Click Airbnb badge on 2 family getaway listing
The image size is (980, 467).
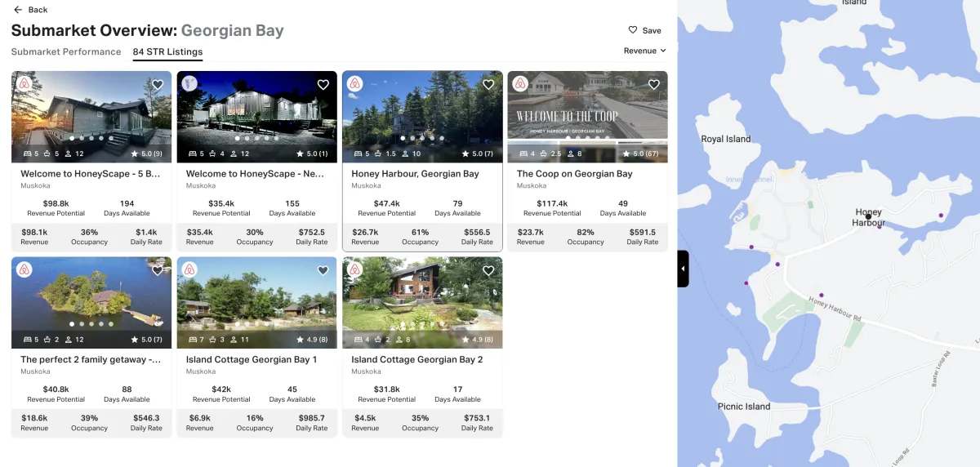coord(24,269)
